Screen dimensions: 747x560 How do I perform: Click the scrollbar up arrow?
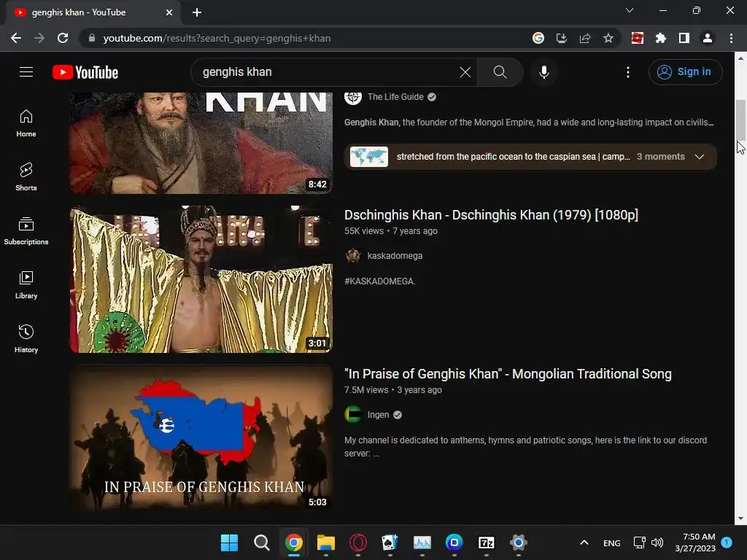(x=740, y=58)
